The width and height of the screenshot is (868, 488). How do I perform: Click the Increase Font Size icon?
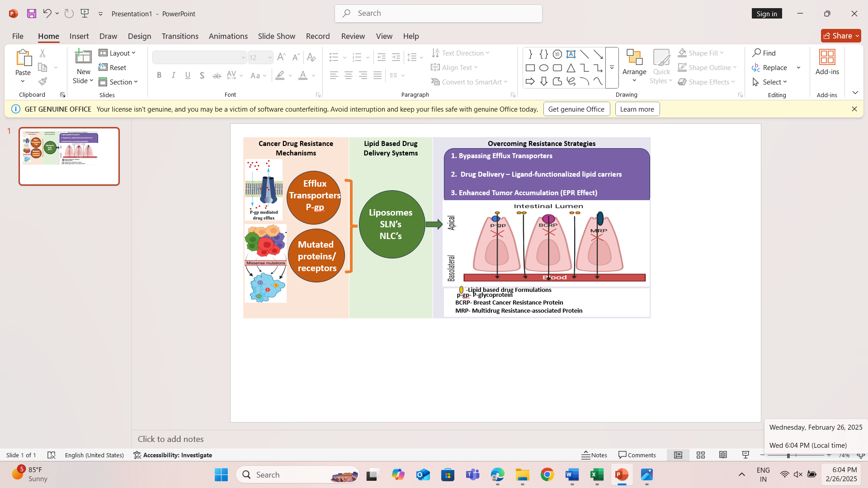click(281, 57)
